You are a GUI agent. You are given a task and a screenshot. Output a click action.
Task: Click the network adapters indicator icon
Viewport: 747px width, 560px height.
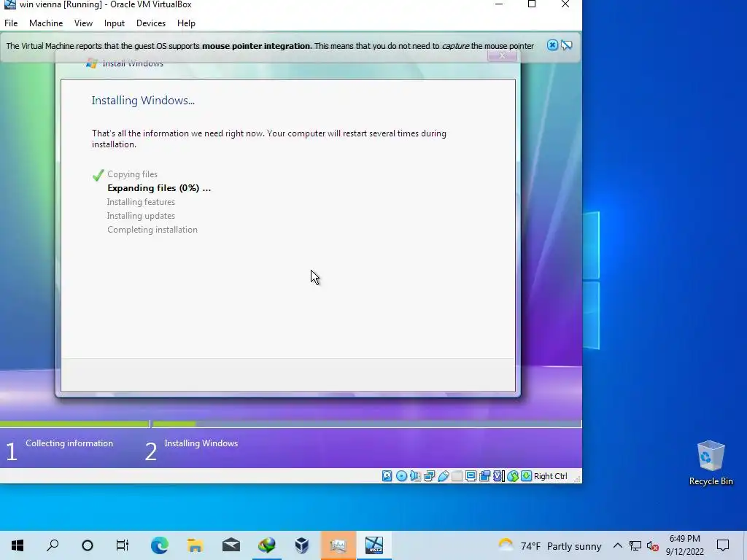pyautogui.click(x=429, y=475)
